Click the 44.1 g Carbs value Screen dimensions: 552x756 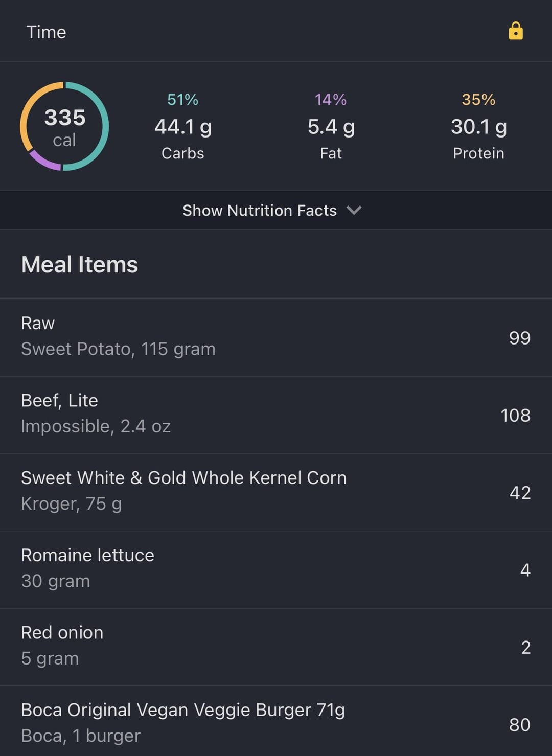pos(183,127)
